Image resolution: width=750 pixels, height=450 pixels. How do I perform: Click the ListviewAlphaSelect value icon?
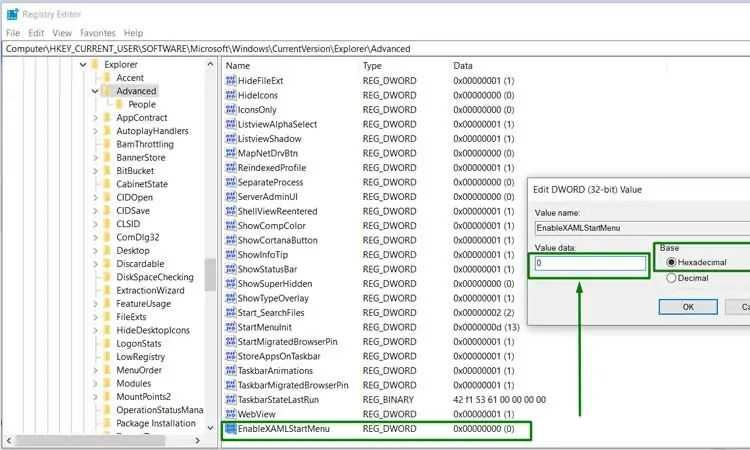tap(231, 124)
